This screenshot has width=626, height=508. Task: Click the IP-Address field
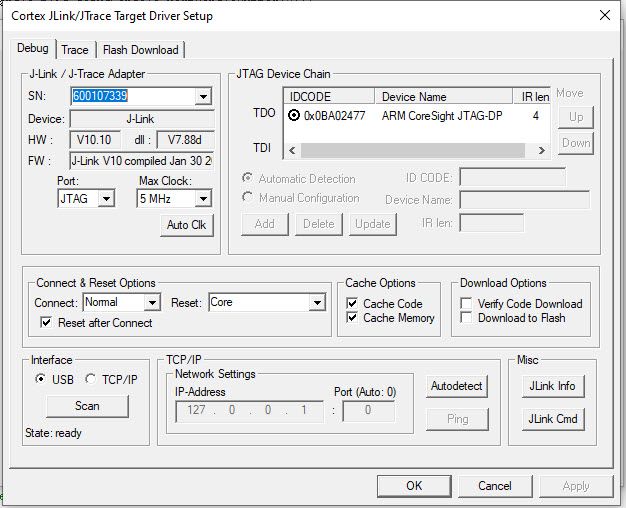250,411
